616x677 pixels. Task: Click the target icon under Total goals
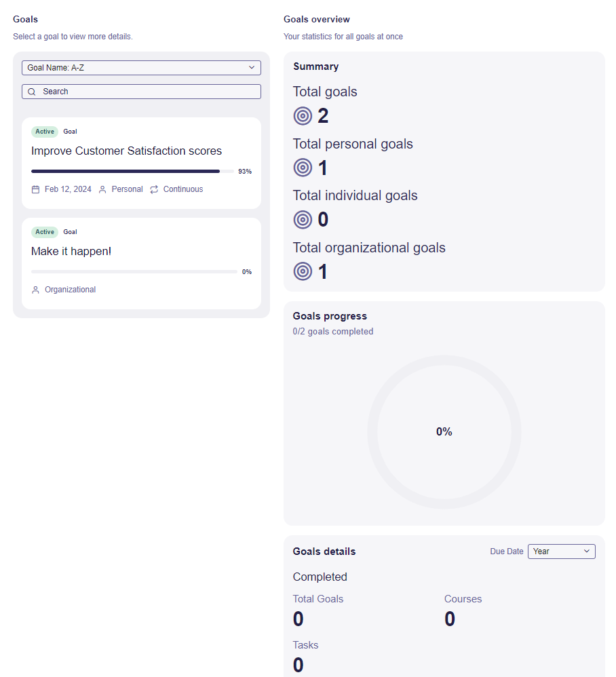click(x=303, y=116)
